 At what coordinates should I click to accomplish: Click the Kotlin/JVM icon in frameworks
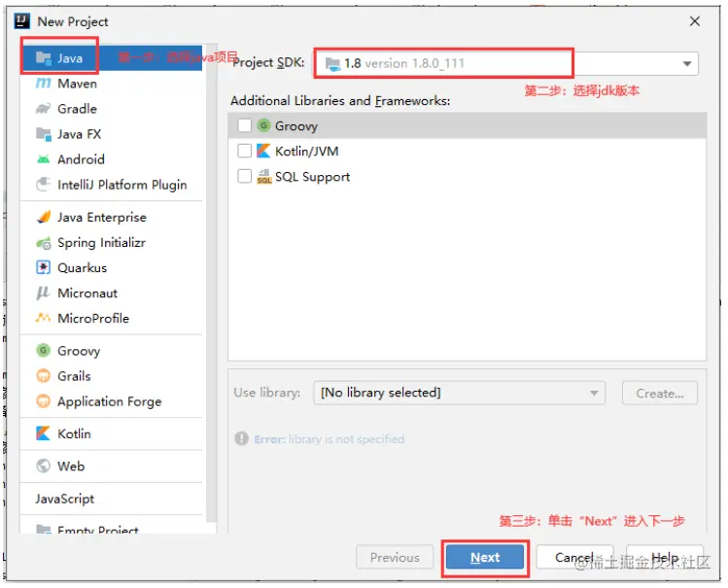(x=263, y=151)
